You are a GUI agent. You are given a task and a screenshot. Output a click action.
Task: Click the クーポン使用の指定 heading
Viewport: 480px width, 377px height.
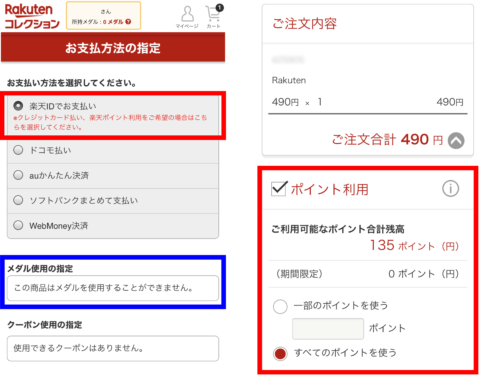coord(45,325)
